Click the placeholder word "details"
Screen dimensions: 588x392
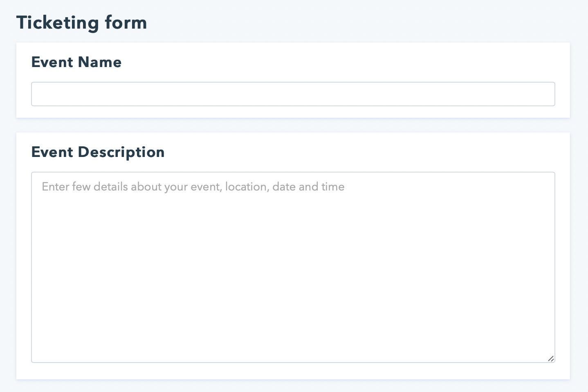click(110, 187)
